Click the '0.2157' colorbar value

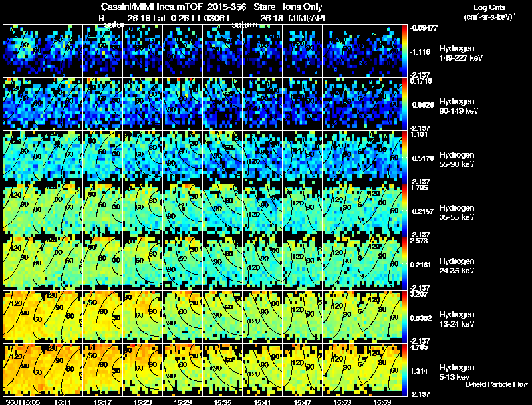tap(423, 211)
